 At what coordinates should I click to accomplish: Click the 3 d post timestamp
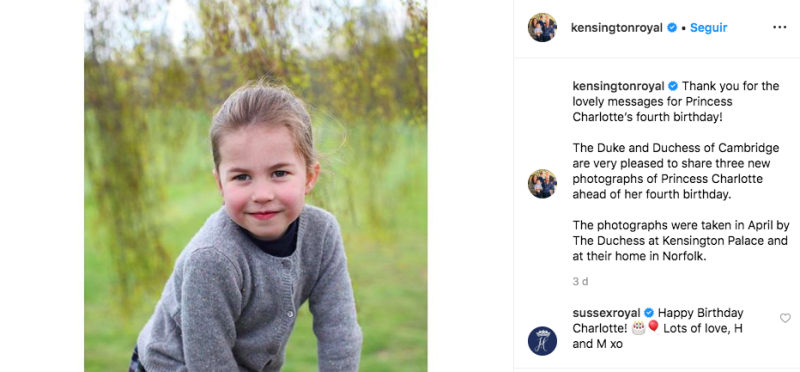(580, 282)
